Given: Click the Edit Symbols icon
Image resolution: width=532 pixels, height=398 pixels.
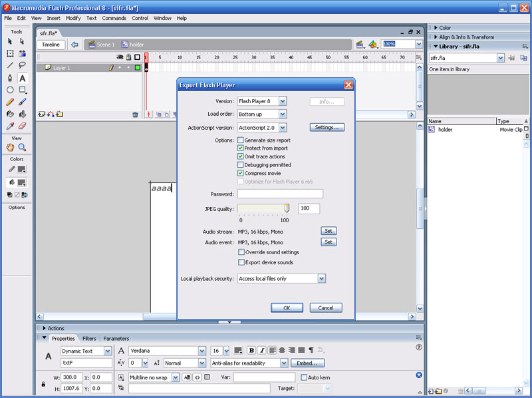Looking at the screenshot, I should [373, 45].
